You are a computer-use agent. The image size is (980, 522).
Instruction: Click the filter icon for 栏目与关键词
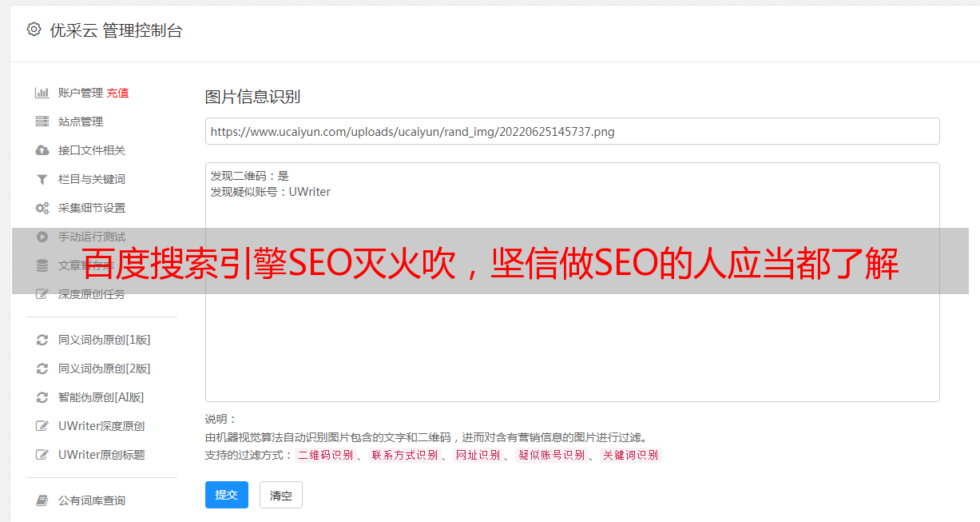click(x=42, y=179)
